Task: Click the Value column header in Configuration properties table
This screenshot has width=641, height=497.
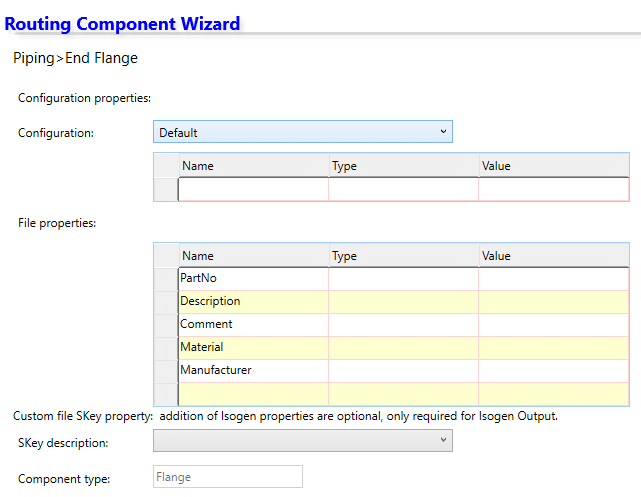Action: tap(554, 166)
